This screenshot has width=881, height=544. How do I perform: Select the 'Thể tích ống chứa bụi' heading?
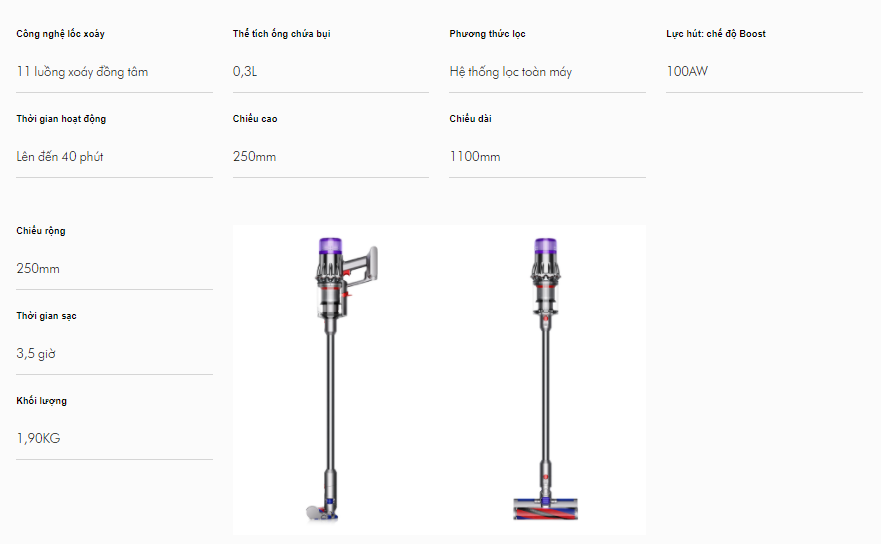pyautogui.click(x=281, y=34)
